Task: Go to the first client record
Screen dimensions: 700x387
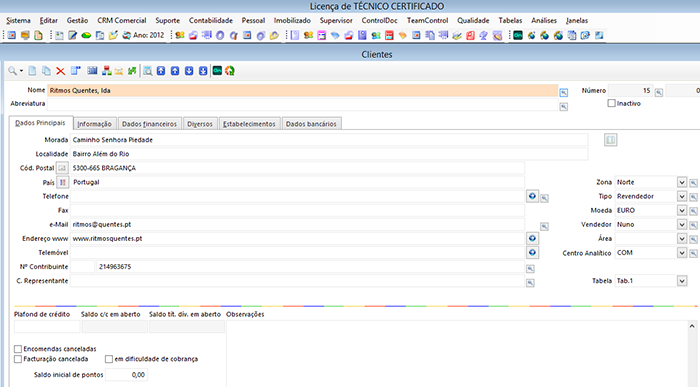Action: coord(161,71)
